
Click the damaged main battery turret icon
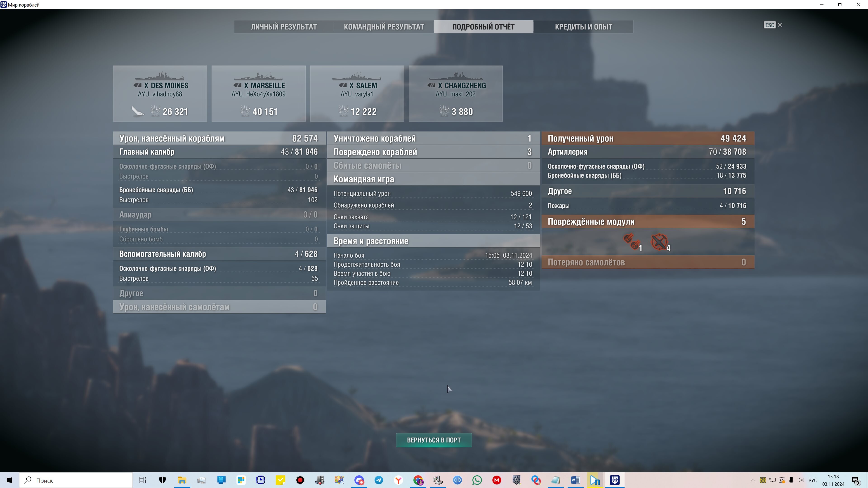tap(632, 242)
